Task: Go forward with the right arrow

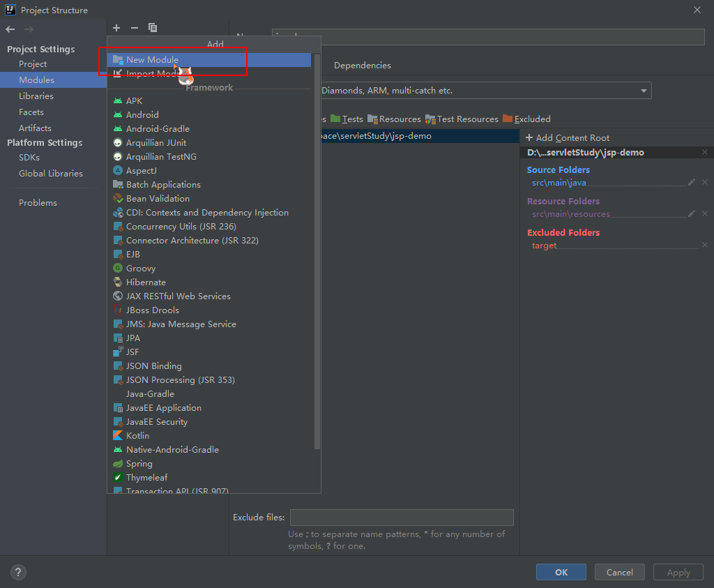Action: coord(29,29)
